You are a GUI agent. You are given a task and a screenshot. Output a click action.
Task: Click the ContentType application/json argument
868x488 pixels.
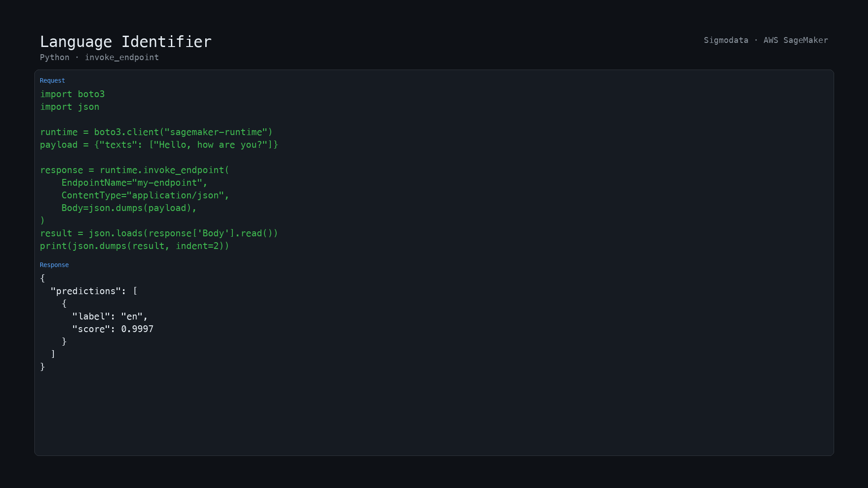pos(146,195)
